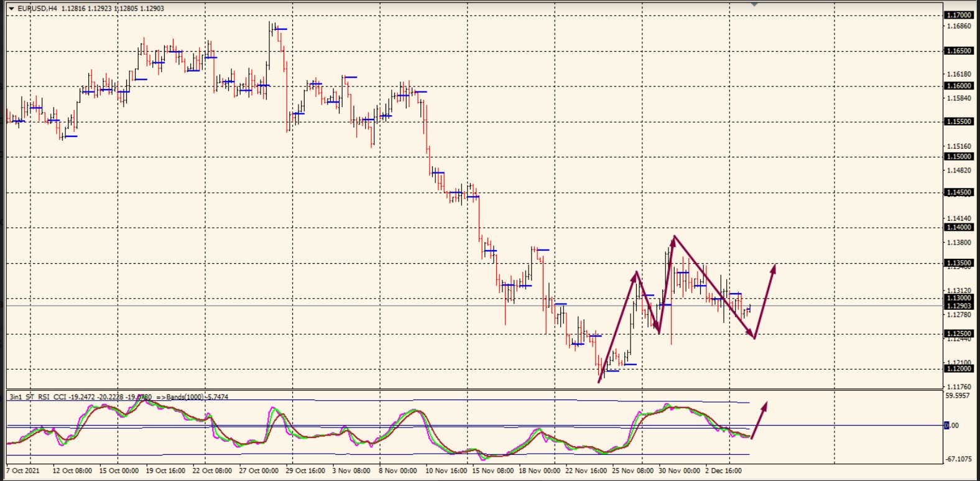Screen dimensions: 980x481
Task: Click the 59.5957 indicator scale value
Action: 958,396
